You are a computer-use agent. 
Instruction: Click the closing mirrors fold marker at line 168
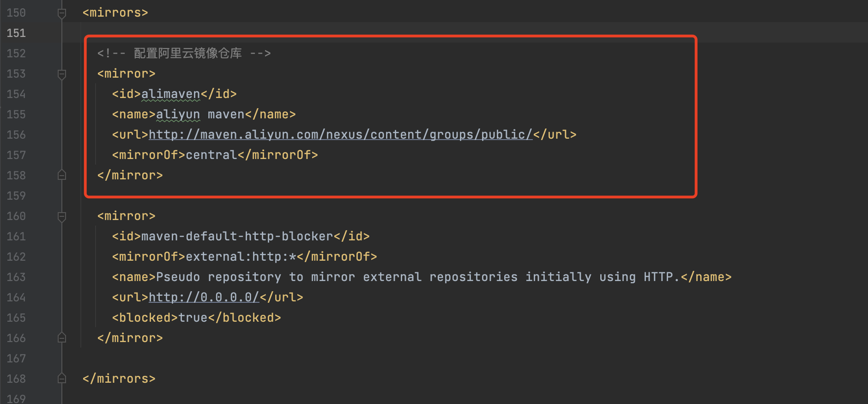point(62,379)
